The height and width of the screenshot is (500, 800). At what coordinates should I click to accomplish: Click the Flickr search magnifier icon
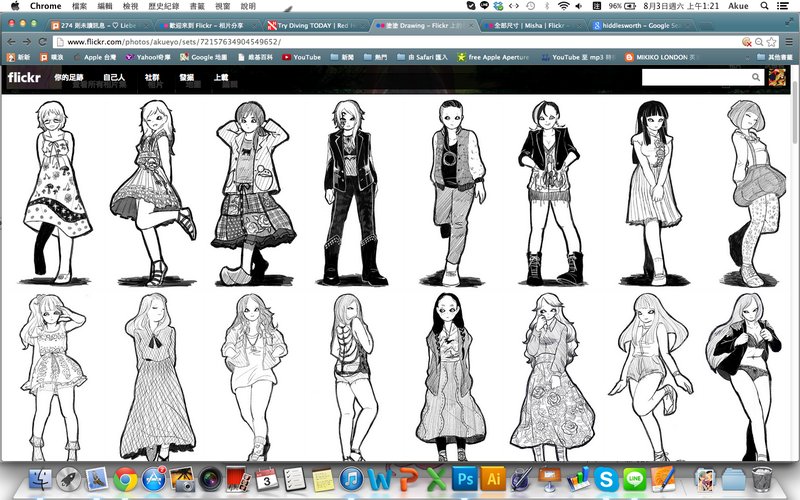(756, 77)
